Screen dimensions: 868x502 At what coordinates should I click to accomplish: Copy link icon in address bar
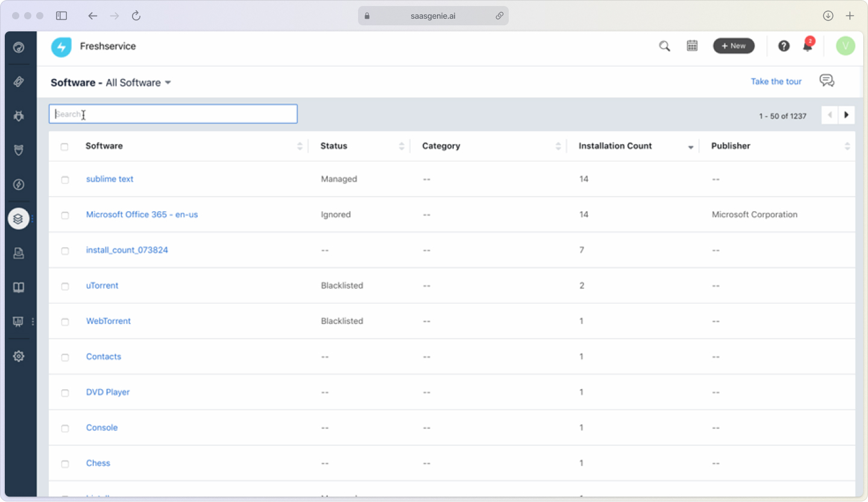499,16
